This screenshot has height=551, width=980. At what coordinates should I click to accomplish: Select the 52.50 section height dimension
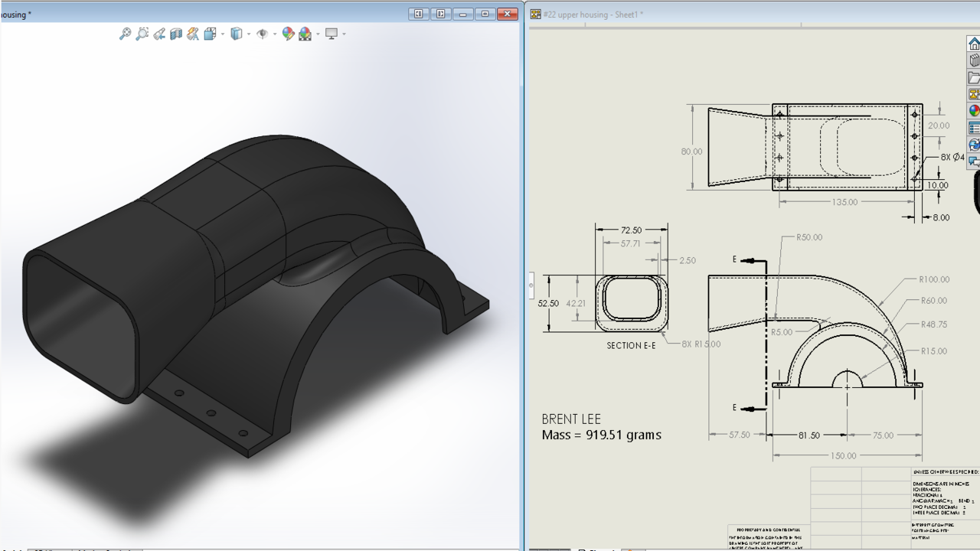click(548, 303)
